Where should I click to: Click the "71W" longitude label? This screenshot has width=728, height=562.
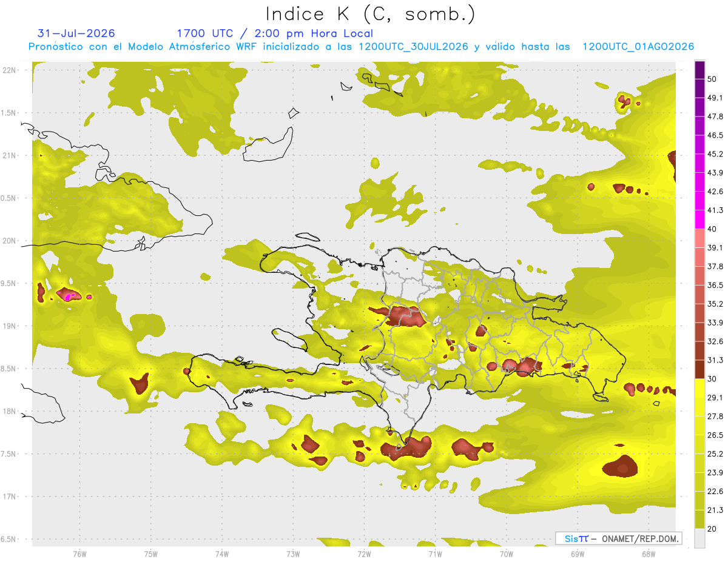[435, 553]
